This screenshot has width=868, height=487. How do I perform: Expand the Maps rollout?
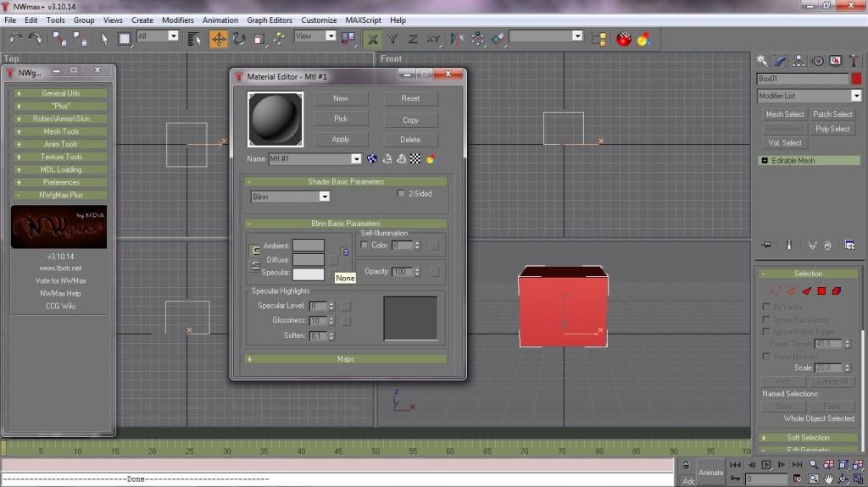[x=345, y=359]
